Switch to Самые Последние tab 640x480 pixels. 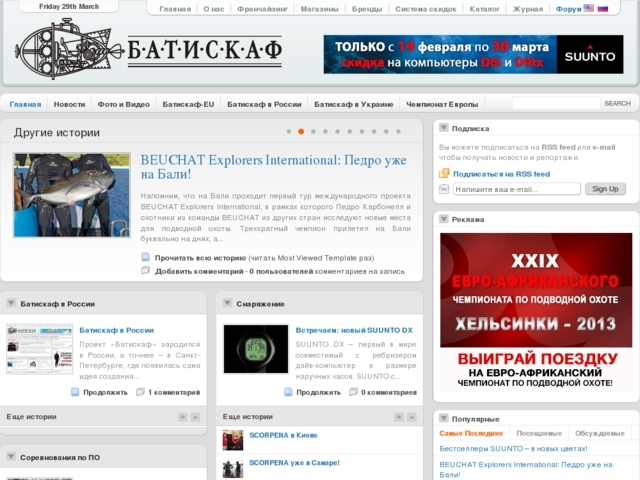(471, 433)
